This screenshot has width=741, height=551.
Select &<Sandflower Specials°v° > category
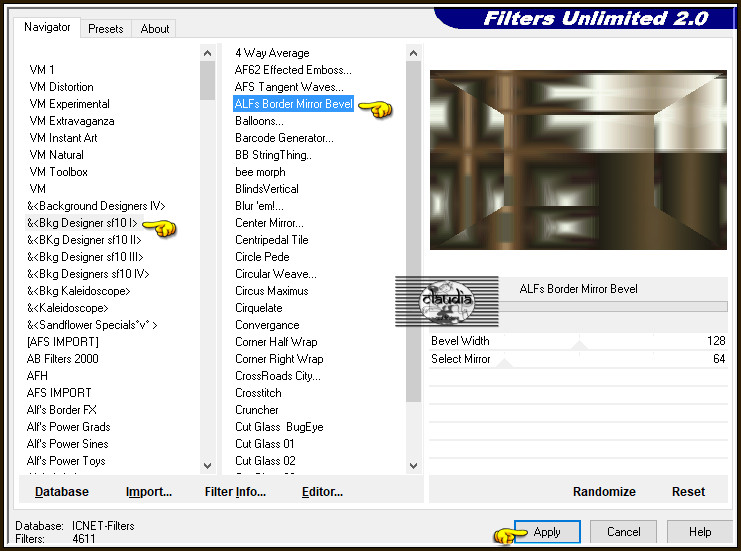point(92,325)
